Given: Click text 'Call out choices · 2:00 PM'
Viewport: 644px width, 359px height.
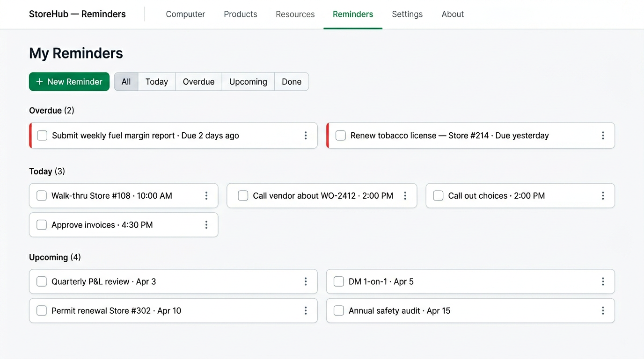Looking at the screenshot, I should pos(497,196).
